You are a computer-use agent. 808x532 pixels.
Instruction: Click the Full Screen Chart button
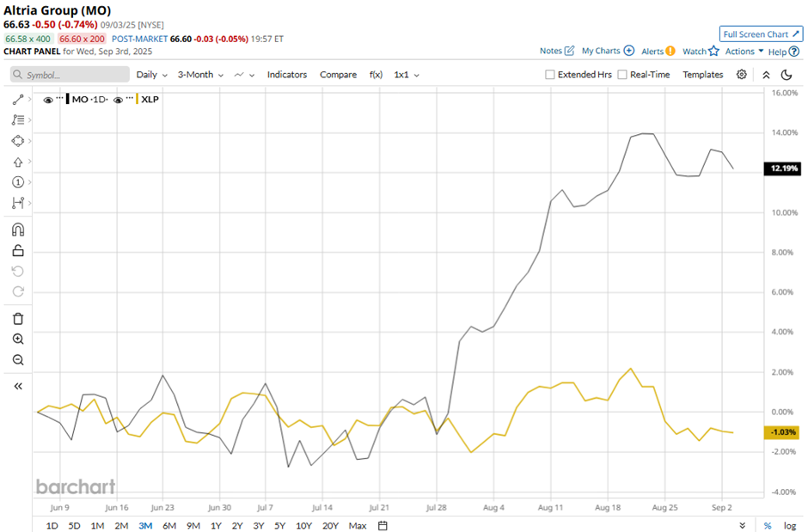[761, 34]
